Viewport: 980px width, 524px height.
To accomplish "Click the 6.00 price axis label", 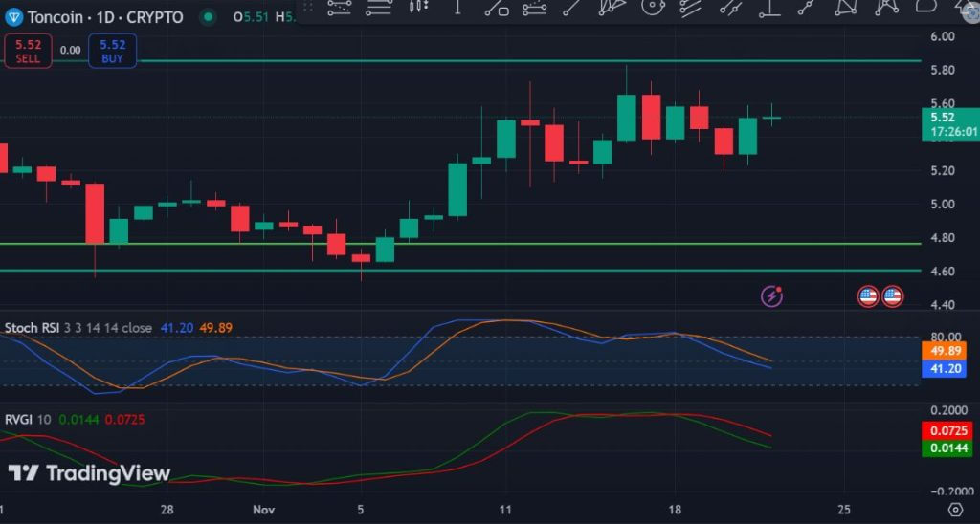I will [942, 36].
